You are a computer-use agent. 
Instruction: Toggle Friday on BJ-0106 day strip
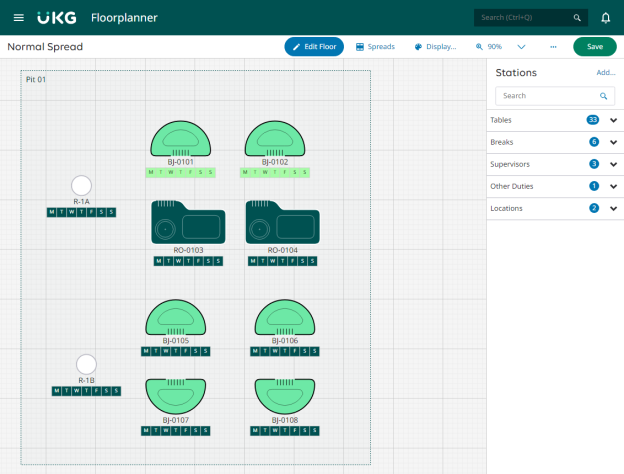(x=295, y=351)
